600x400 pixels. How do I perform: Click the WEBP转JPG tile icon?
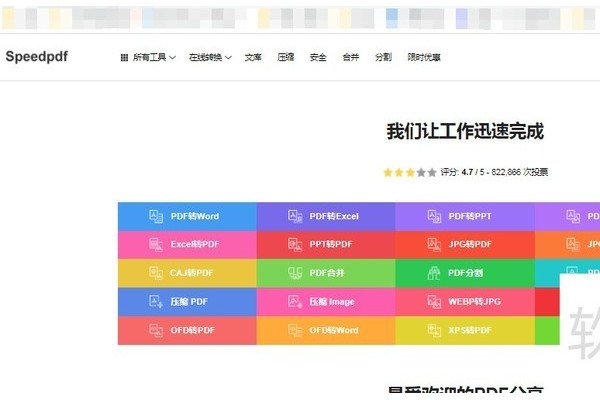pos(434,302)
